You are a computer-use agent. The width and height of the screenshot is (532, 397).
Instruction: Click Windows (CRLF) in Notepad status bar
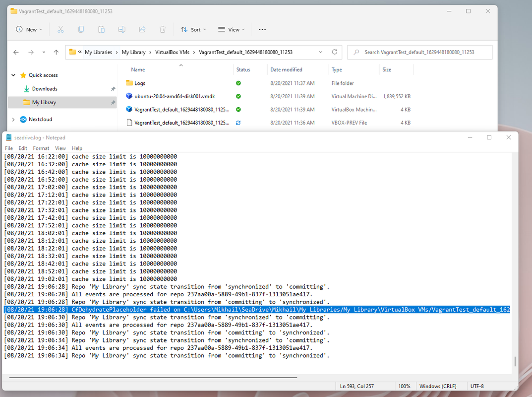tap(438, 386)
